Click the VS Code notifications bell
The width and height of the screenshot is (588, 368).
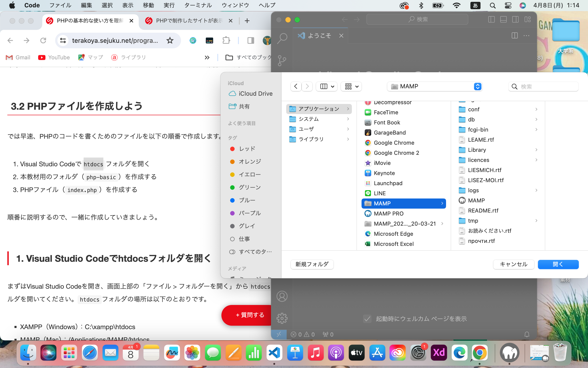click(527, 334)
